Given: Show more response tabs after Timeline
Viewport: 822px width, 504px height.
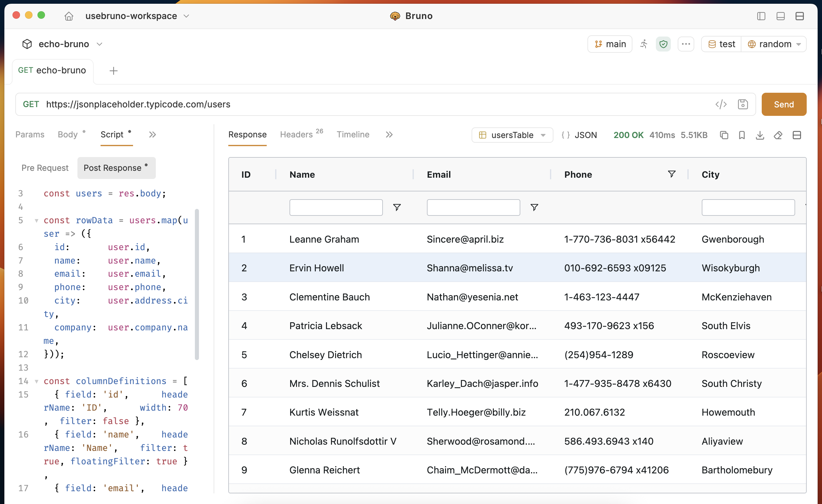Looking at the screenshot, I should [x=389, y=135].
